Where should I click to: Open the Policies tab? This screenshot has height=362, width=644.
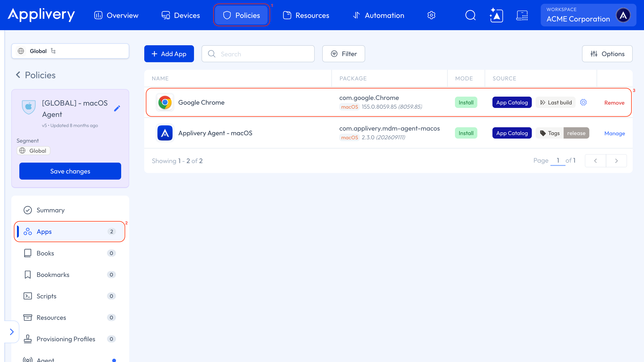[241, 15]
